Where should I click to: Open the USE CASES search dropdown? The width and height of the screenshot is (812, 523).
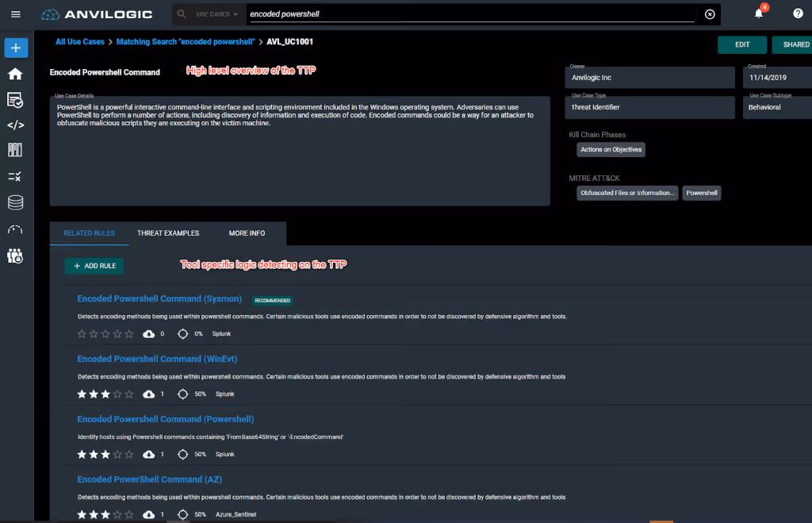[x=216, y=14]
